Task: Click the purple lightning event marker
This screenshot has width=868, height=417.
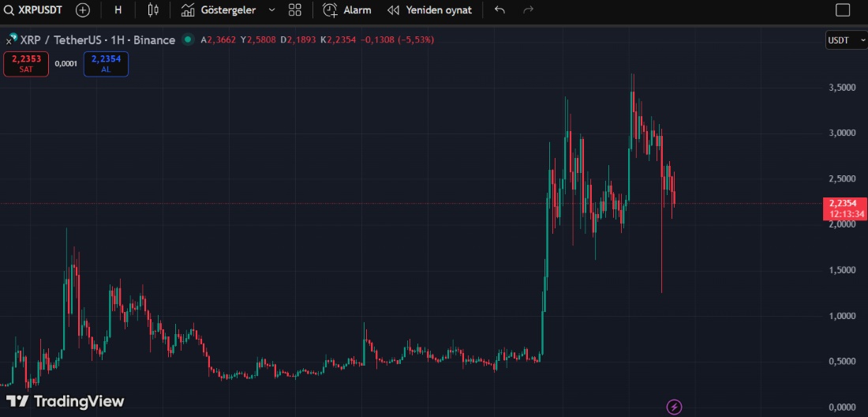Action: pyautogui.click(x=674, y=407)
